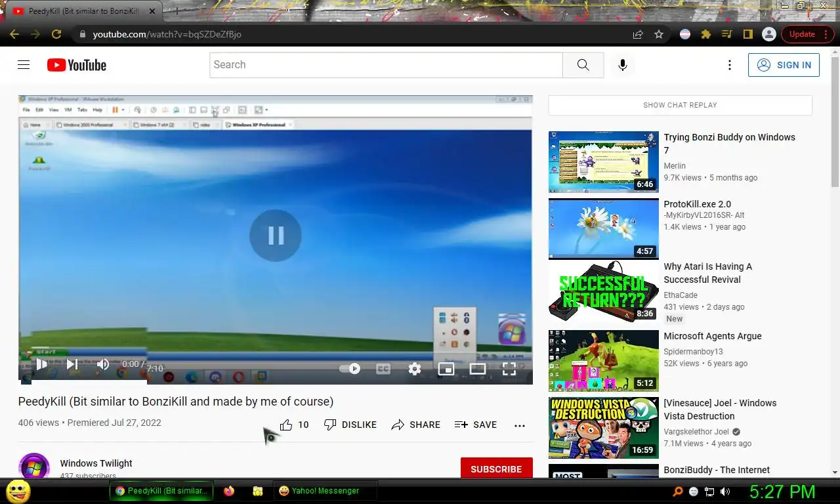Mute the video volume speaker icon
Screen dimensions: 840x504
click(x=103, y=364)
